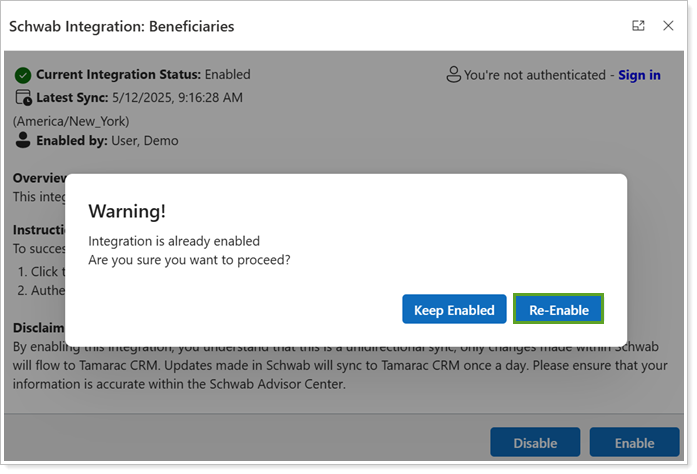Click the Schwab Integration: Beneficiaries title
Screen dimensions: 697x474
point(122,27)
